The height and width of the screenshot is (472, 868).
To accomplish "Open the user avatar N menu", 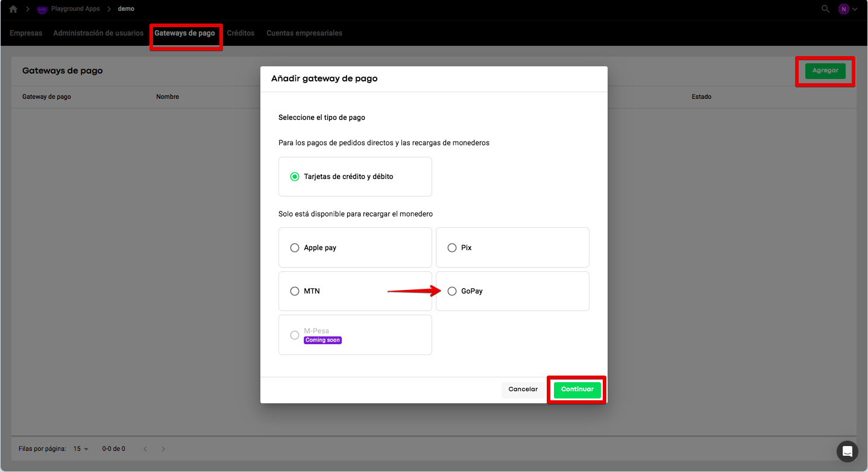I will point(843,9).
